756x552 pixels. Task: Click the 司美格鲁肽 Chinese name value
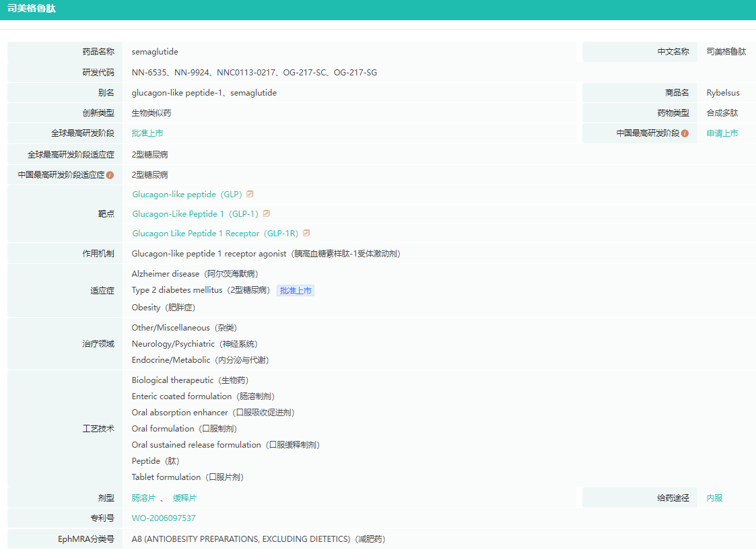(x=726, y=52)
